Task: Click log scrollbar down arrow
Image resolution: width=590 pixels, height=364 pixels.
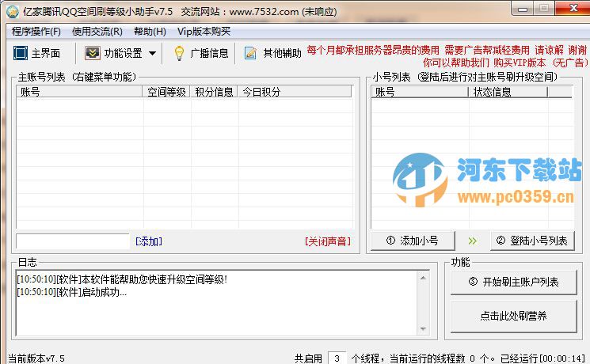Action: (423, 329)
